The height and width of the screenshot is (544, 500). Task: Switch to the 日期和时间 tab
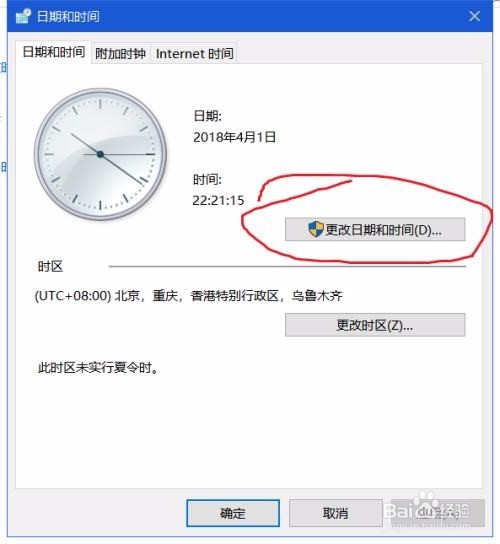click(53, 52)
